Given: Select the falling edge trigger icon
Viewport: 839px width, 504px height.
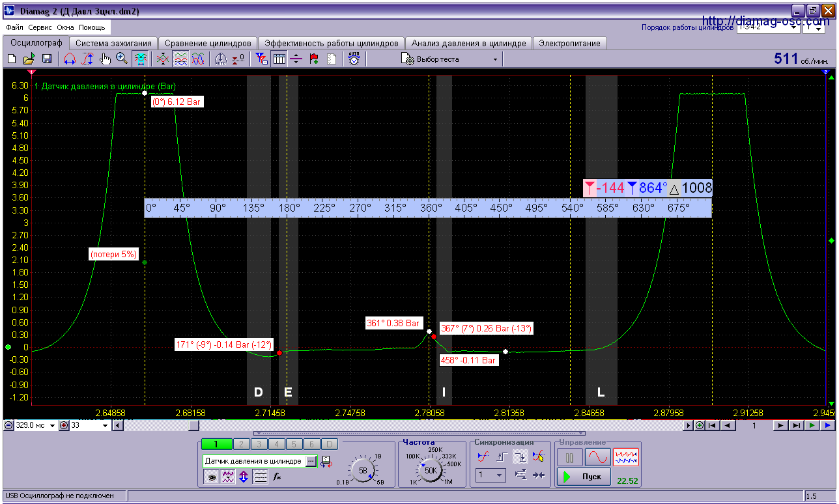Looking at the screenshot, I should 520,457.
